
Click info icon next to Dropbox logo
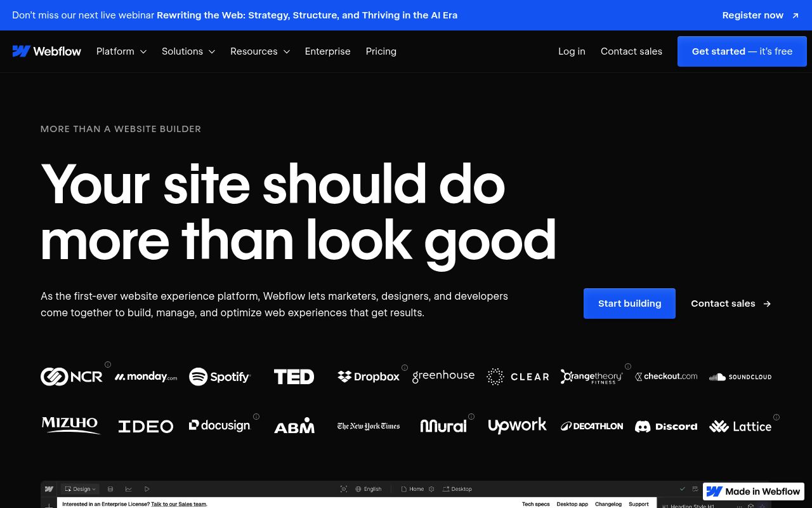coord(405,368)
